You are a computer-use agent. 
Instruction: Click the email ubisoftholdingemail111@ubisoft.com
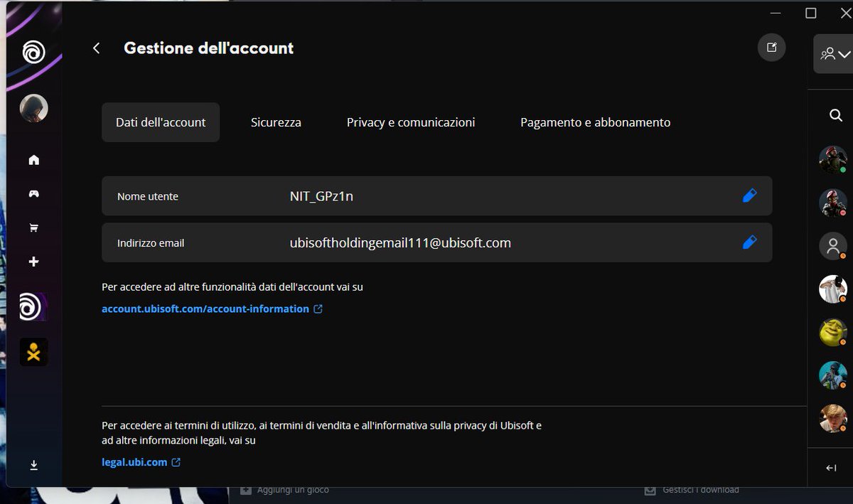(x=400, y=243)
